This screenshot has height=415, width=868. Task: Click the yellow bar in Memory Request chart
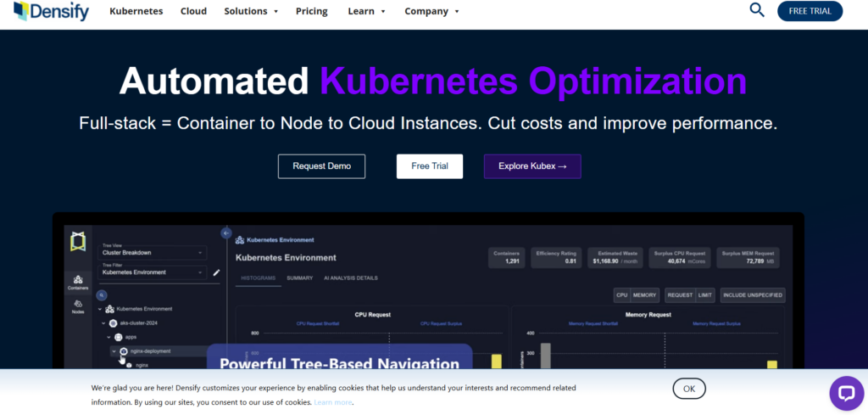[x=771, y=365]
